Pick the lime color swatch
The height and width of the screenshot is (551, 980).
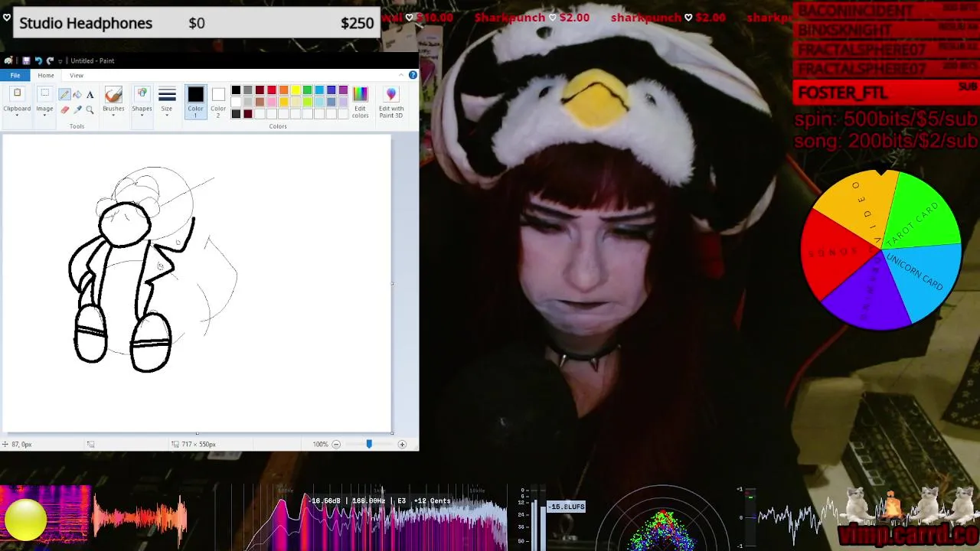pos(307,102)
